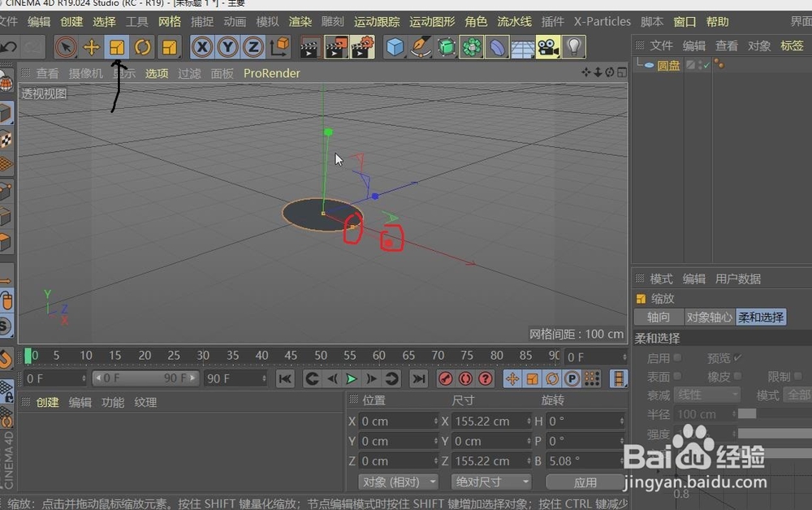Open the attribute manager 用户数据 menu
The image size is (812, 510).
737,279
